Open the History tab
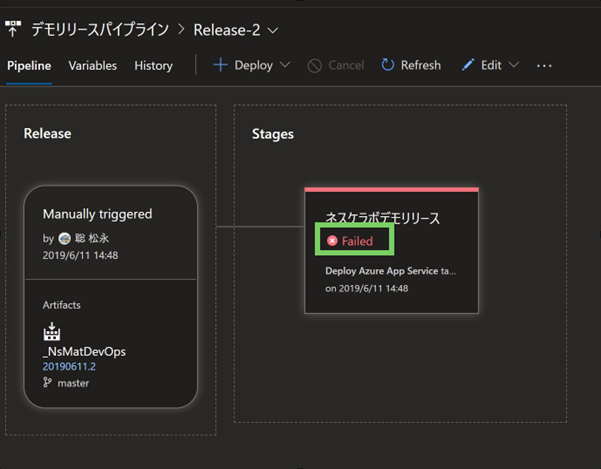 pos(153,66)
